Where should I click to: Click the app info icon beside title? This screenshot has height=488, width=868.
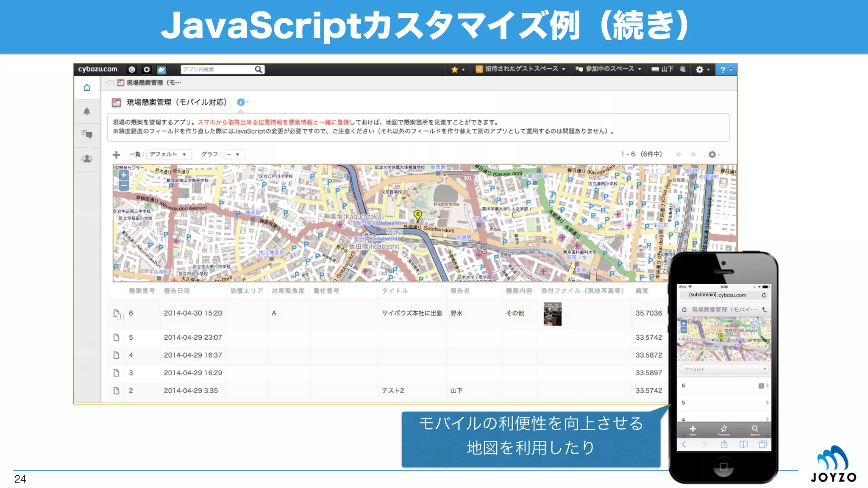click(x=241, y=102)
